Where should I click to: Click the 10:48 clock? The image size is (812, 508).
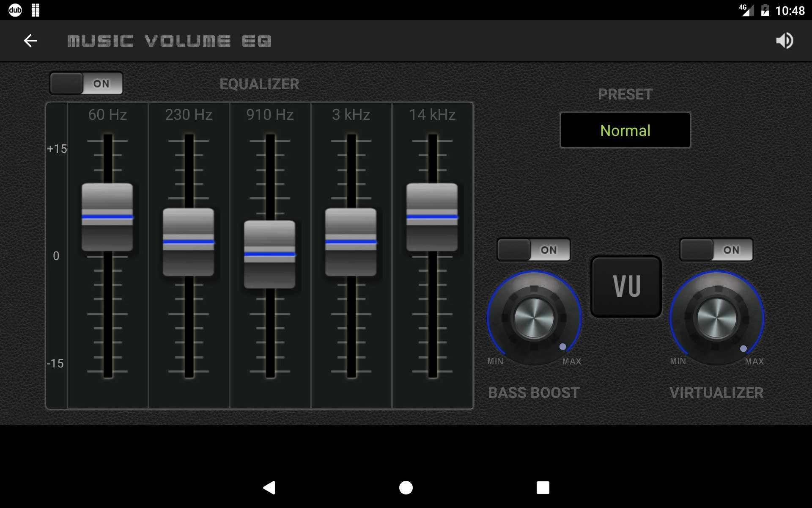[790, 11]
